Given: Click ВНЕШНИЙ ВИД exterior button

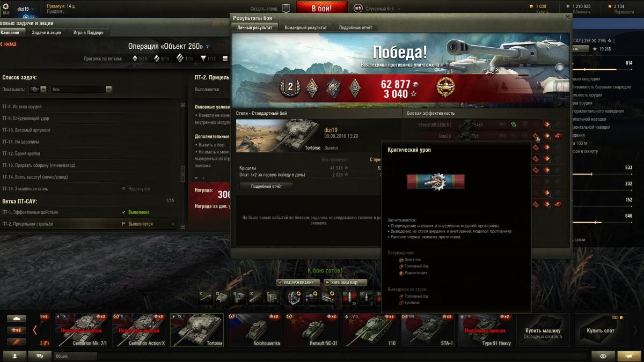Looking at the screenshot, I should tap(345, 283).
